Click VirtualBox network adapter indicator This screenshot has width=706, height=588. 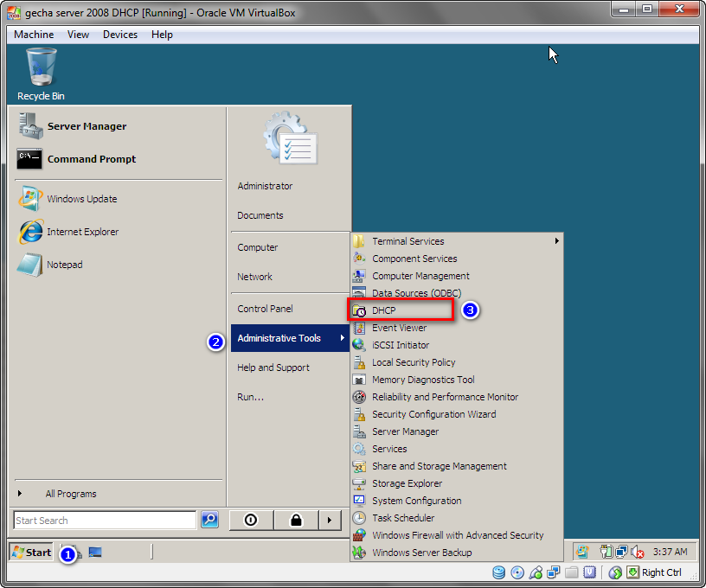[x=554, y=572]
